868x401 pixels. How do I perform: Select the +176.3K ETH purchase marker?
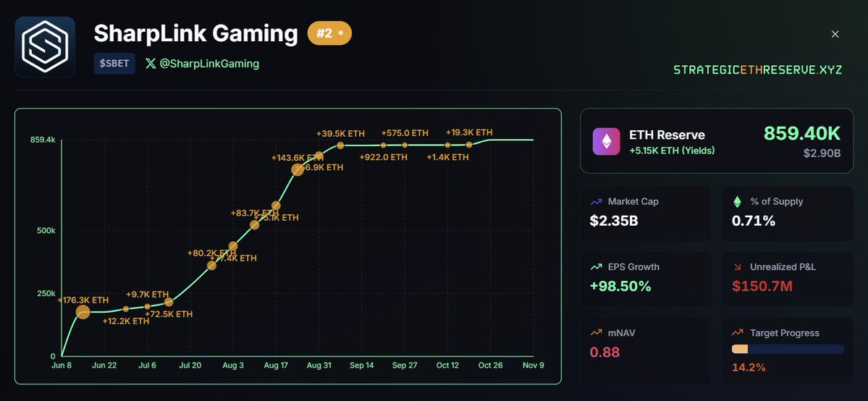click(x=83, y=312)
